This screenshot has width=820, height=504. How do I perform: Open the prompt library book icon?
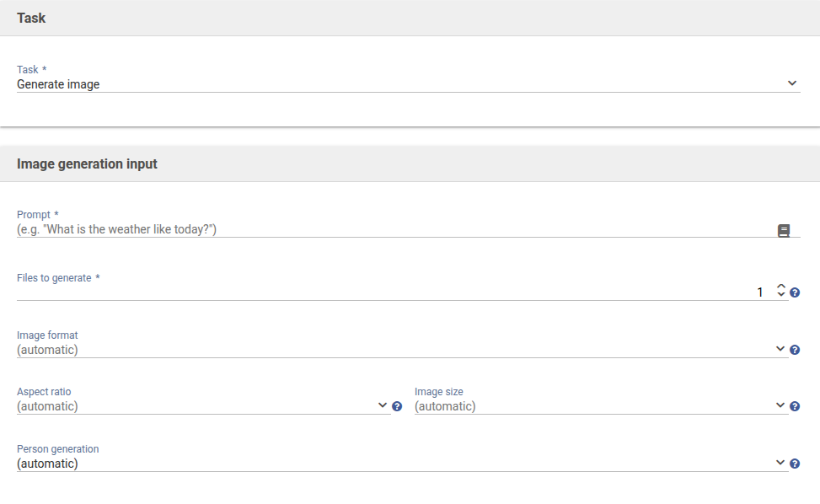(784, 230)
